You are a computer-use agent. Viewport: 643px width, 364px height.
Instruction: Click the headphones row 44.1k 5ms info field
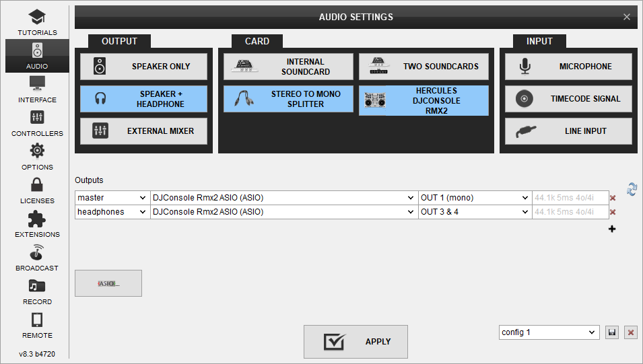pyautogui.click(x=570, y=212)
